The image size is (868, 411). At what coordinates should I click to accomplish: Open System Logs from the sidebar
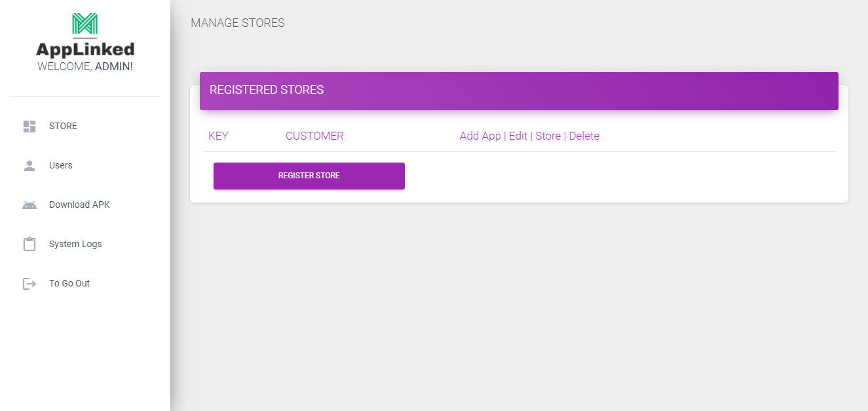pyautogui.click(x=75, y=245)
